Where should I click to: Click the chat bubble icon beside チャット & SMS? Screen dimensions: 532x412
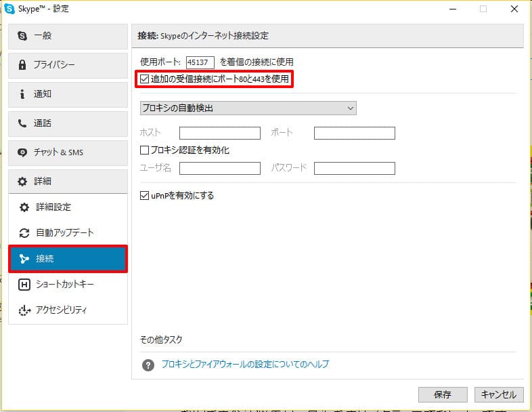click(22, 152)
